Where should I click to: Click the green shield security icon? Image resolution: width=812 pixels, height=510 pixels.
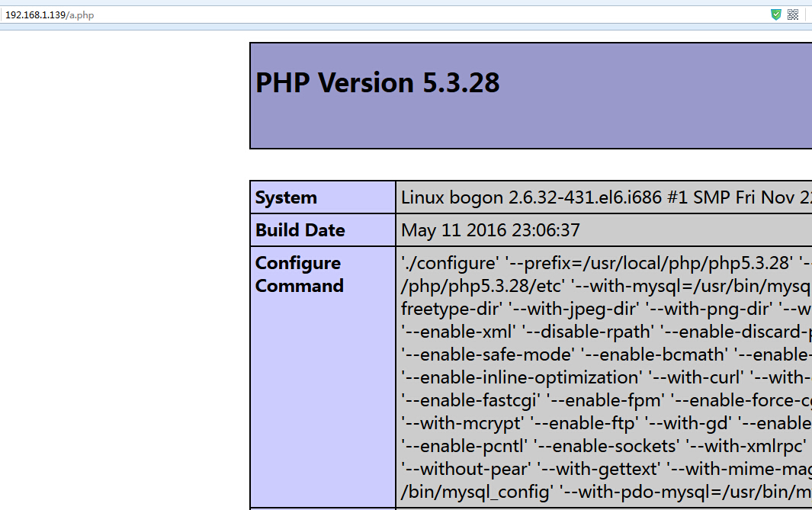(776, 14)
